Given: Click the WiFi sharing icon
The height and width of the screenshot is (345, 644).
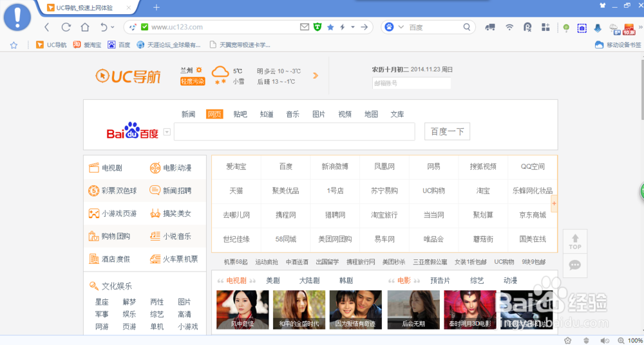Looking at the screenshot, I should 509,27.
